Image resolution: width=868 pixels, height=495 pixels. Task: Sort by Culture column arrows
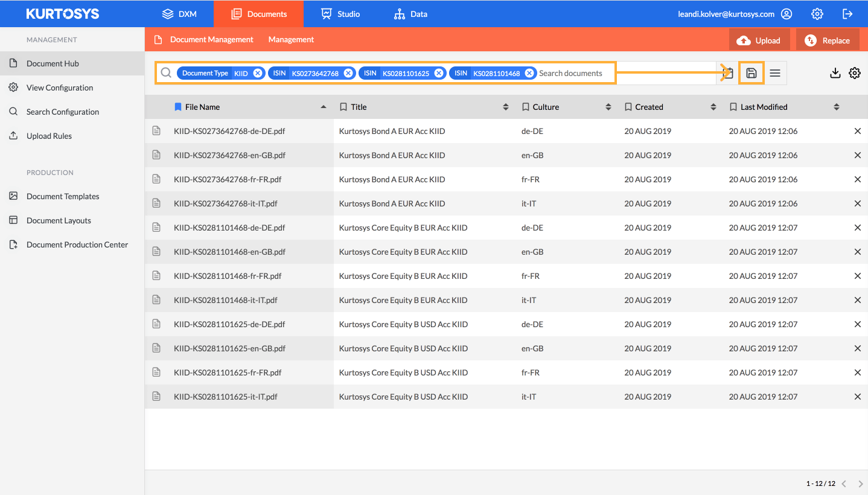point(608,107)
